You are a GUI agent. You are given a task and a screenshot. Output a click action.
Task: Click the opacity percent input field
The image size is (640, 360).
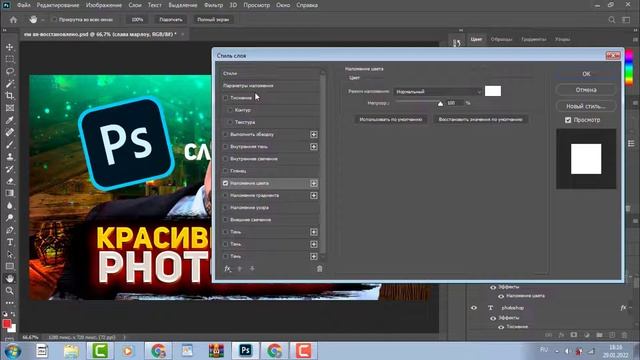coord(455,103)
